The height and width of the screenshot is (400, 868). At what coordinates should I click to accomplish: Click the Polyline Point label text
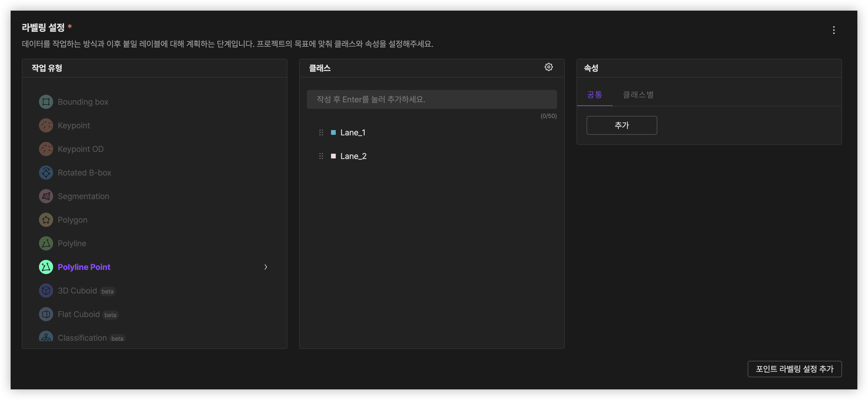coord(84,267)
